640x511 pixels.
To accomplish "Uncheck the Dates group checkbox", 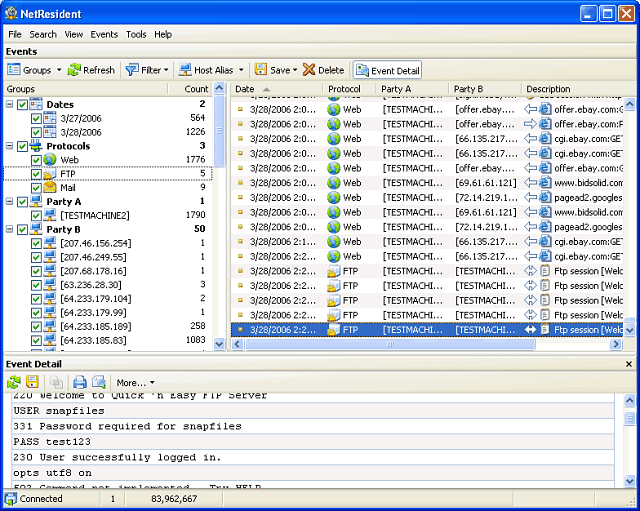I will [x=22, y=104].
